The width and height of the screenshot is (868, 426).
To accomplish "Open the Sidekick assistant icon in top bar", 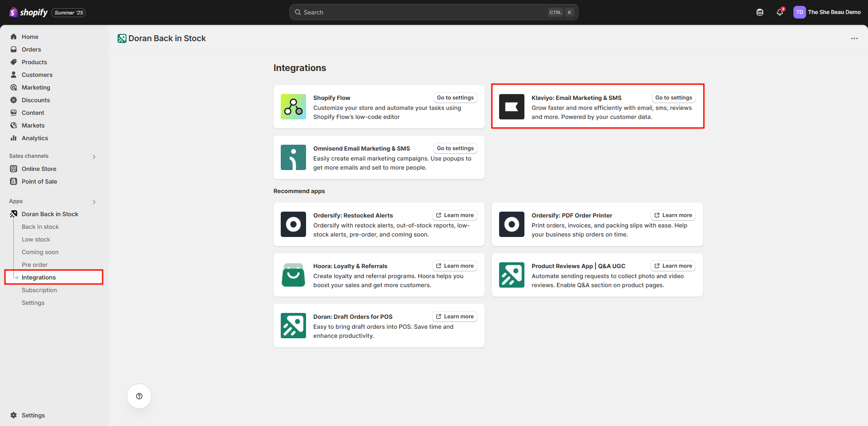I will (x=760, y=12).
